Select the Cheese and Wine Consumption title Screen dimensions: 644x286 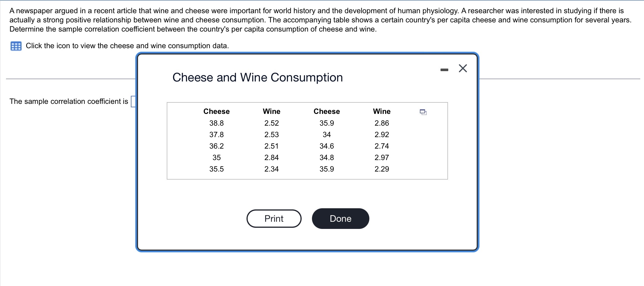[x=257, y=77]
